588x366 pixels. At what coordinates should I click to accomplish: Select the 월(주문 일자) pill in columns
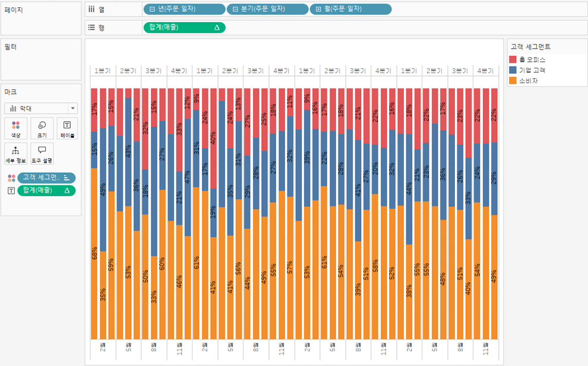point(350,9)
